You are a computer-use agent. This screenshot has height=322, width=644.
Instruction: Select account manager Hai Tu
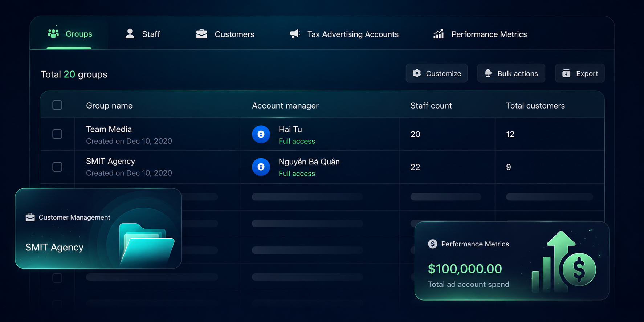(290, 129)
